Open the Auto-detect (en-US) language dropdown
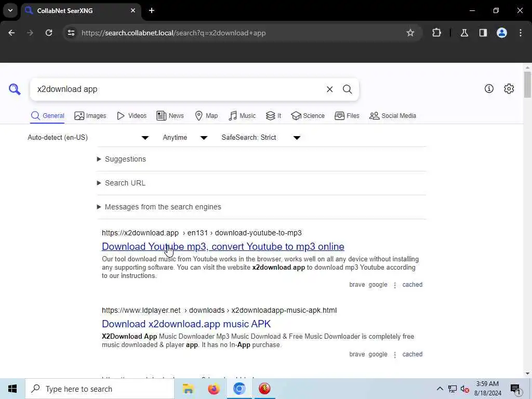 pos(88,137)
